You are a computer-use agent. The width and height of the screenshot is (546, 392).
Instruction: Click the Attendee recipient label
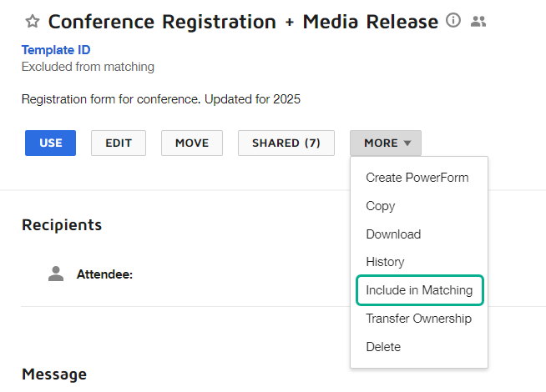point(104,274)
